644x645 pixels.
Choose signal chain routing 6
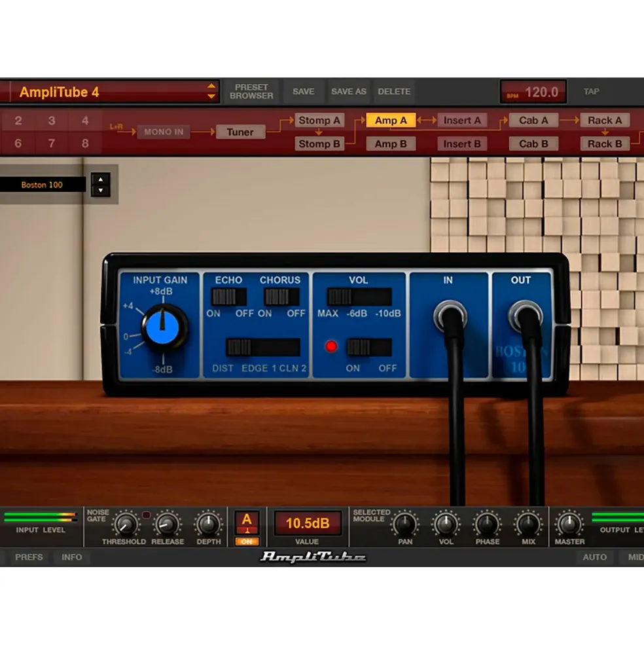[18, 143]
